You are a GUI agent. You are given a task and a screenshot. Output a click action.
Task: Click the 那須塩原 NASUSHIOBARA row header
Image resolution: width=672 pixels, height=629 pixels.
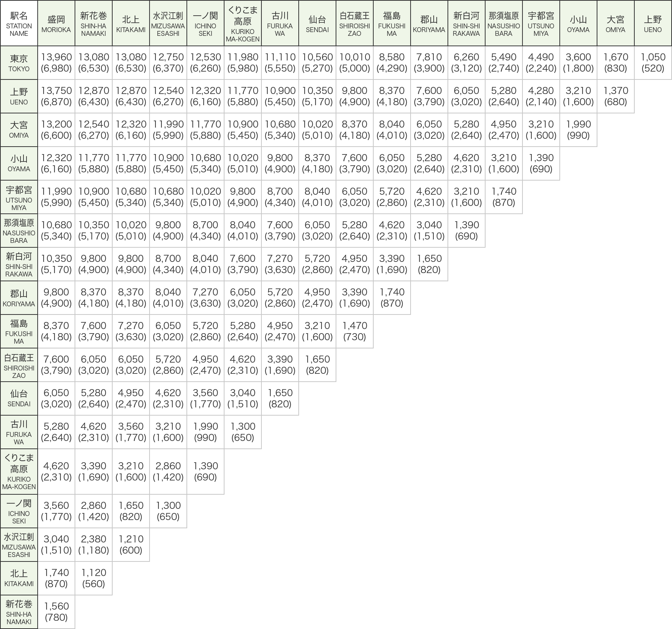tap(19, 231)
